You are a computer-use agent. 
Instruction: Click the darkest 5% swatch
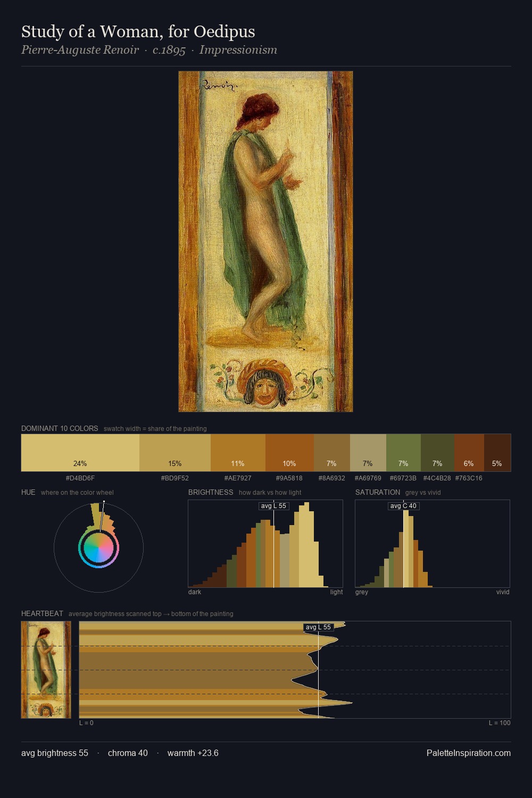click(x=497, y=453)
